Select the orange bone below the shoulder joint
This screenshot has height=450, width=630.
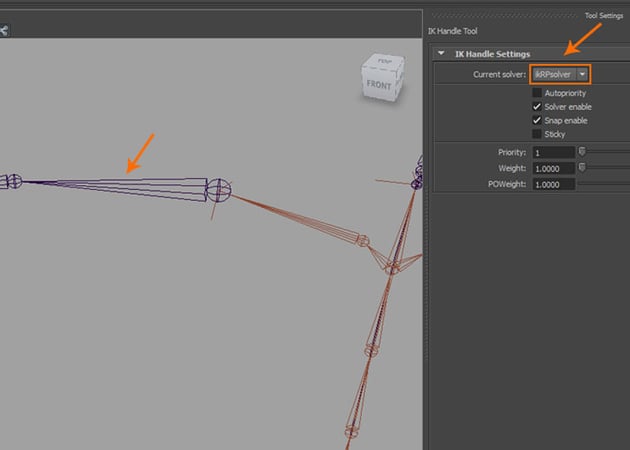(290, 215)
